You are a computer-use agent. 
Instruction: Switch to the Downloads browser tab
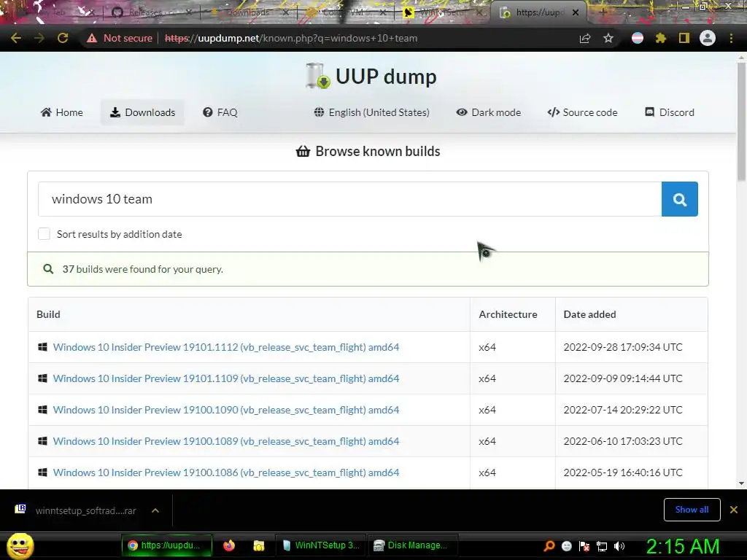[248, 12]
